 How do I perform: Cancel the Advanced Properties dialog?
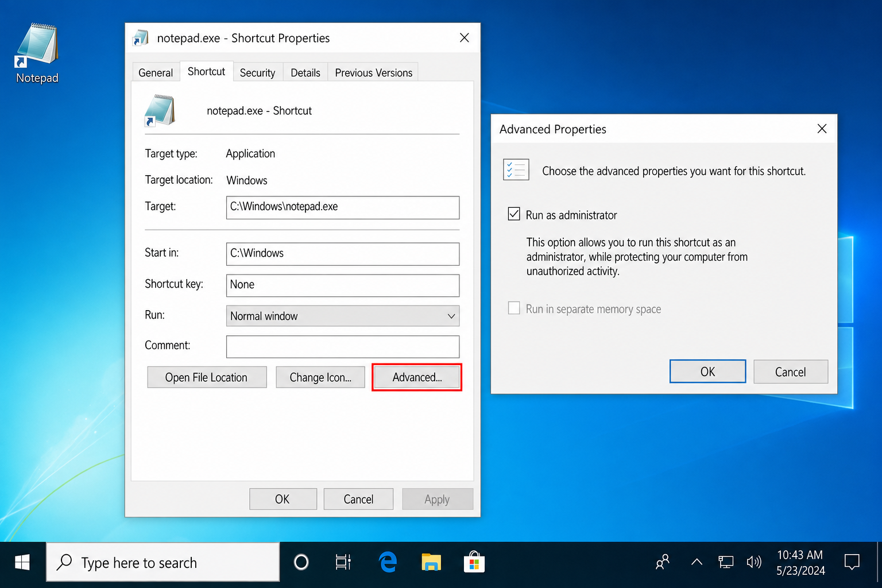pos(791,372)
